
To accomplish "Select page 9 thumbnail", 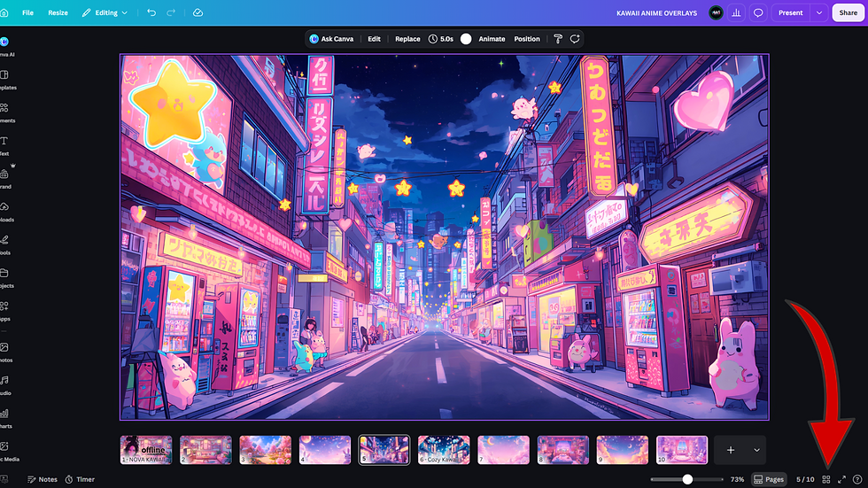I will click(x=622, y=450).
